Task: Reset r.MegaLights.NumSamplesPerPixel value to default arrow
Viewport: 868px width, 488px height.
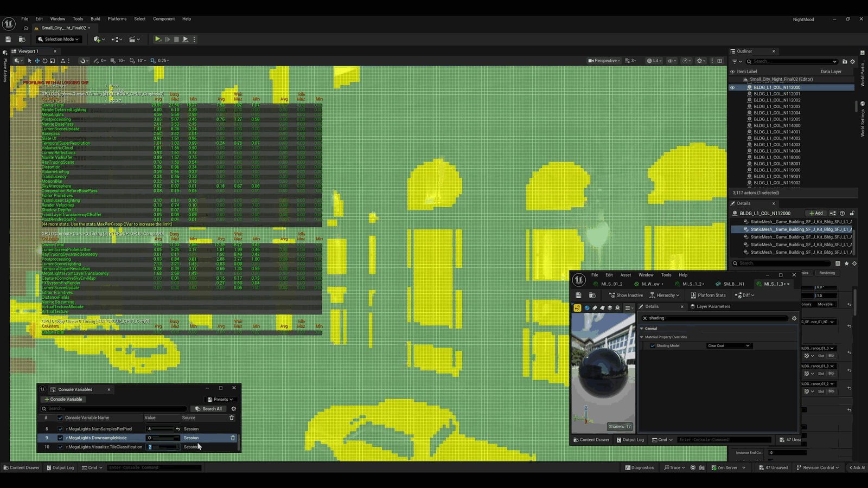Action: 178,429
